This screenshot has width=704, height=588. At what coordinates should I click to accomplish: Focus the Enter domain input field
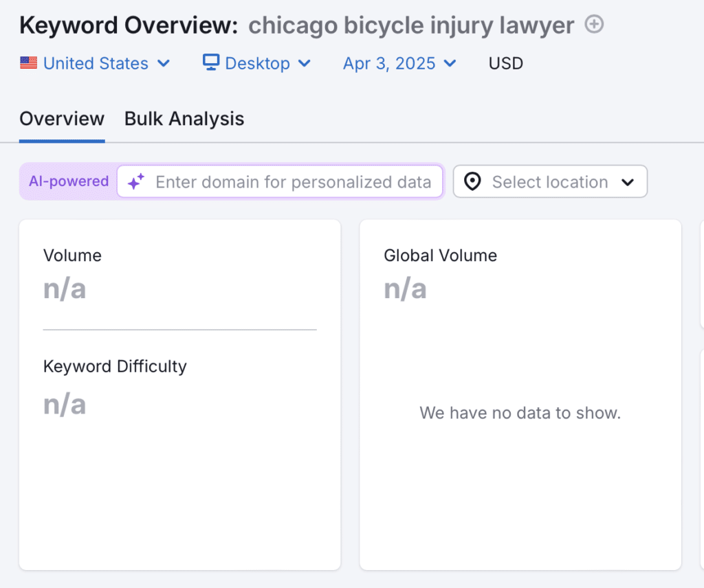(293, 182)
